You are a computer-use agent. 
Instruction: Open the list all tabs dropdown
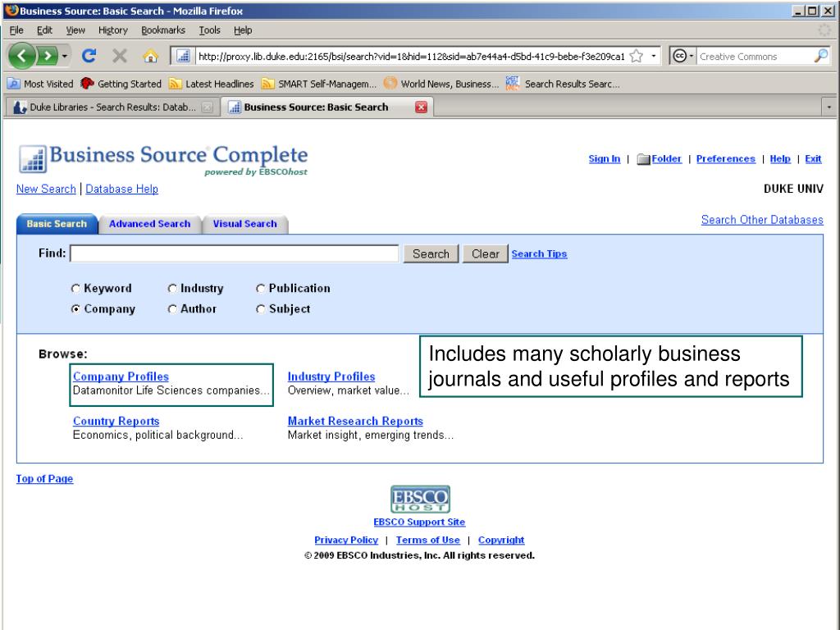click(829, 107)
